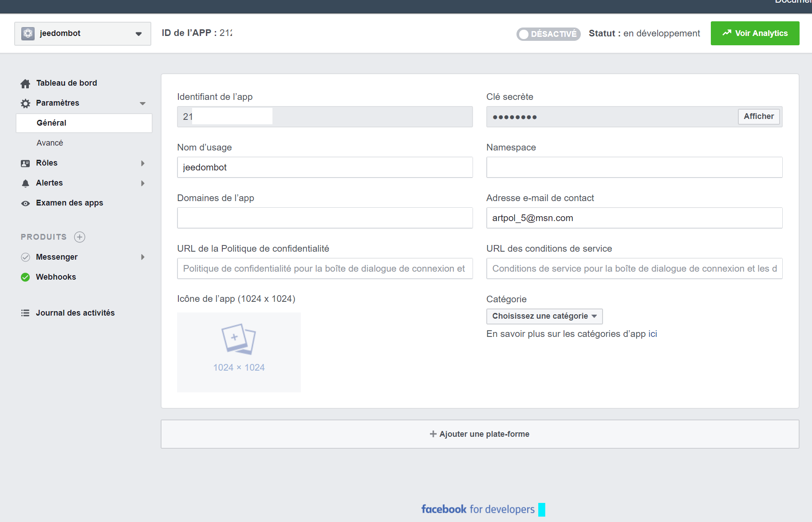This screenshot has height=522, width=812.
Task: Click the home icon beside Tableau de bord
Action: click(25, 83)
